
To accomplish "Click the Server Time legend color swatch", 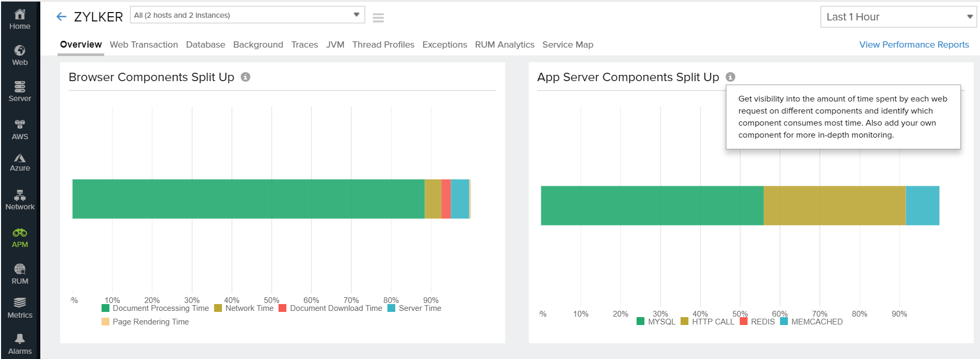I will tap(391, 308).
